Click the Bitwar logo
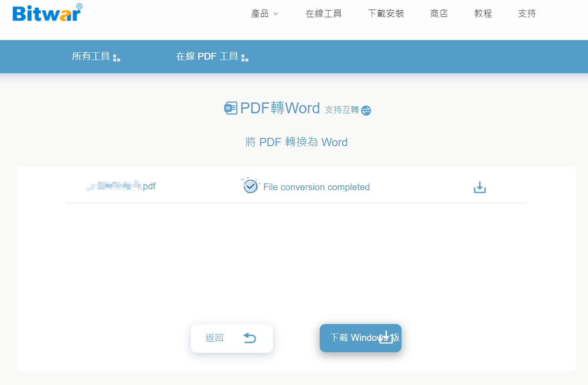 point(48,12)
